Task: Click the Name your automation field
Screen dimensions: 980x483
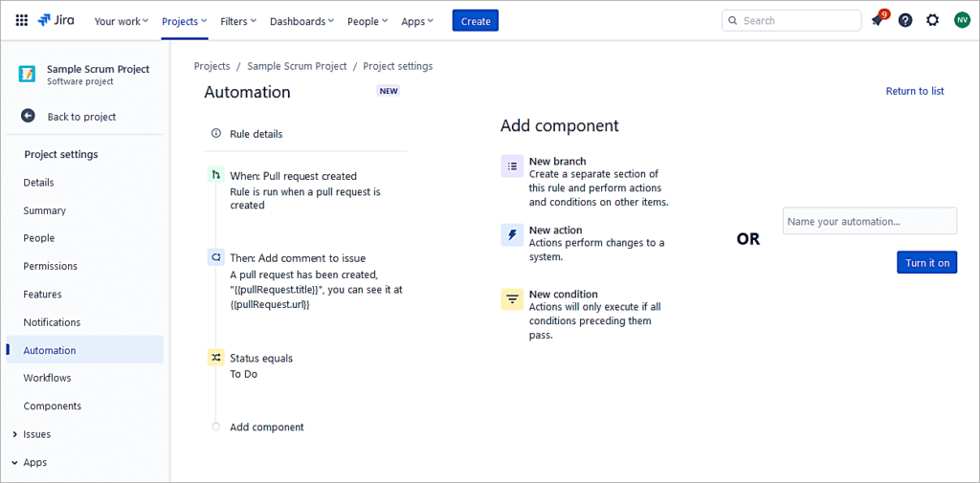Action: 869,221
